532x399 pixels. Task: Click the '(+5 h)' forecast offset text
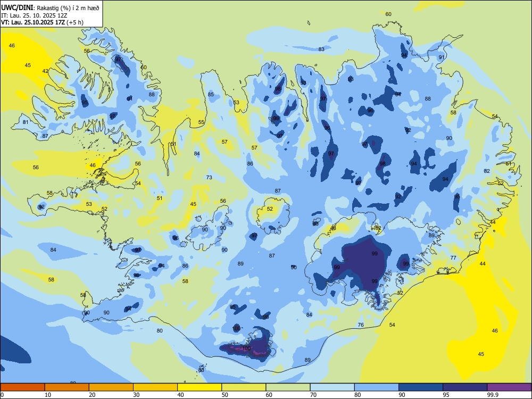coord(75,22)
